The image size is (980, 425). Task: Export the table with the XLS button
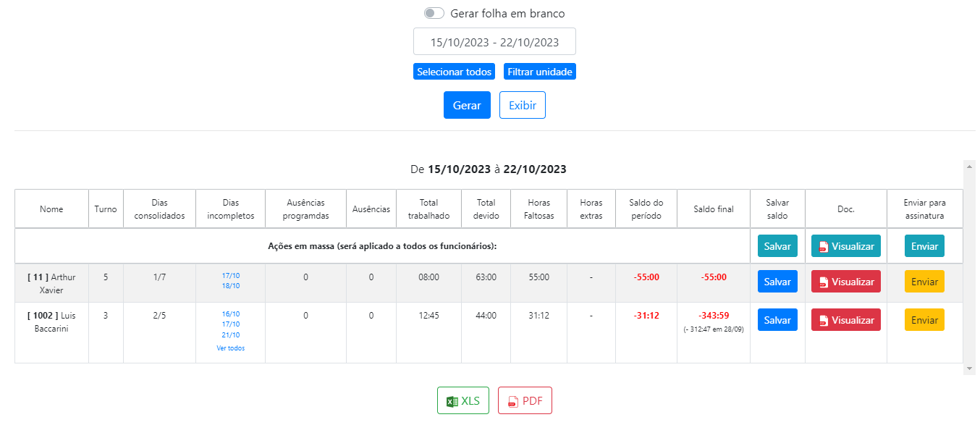(463, 400)
